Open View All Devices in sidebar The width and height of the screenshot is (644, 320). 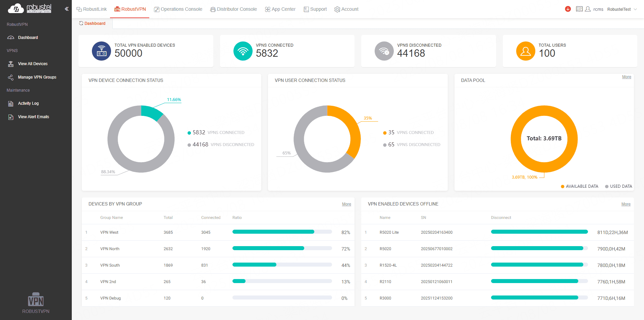(x=33, y=64)
